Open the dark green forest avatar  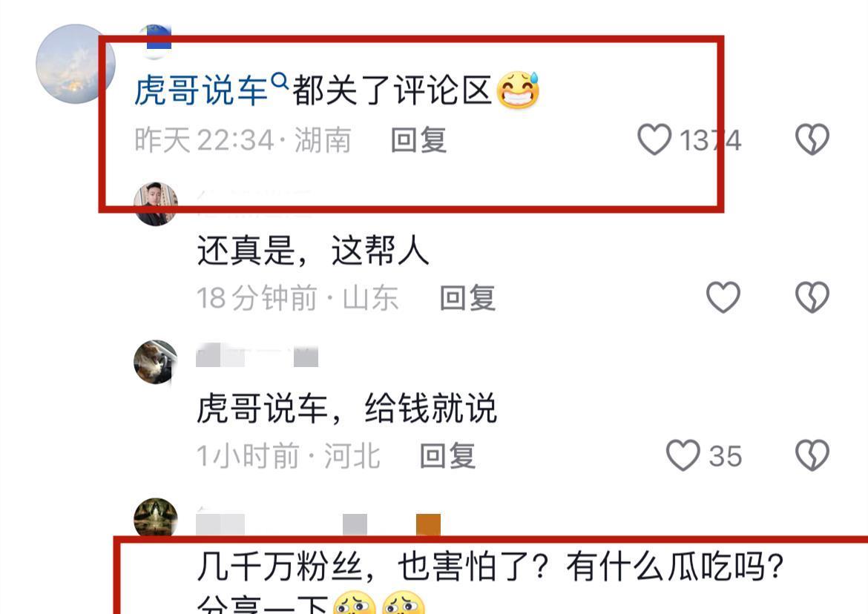pyautogui.click(x=156, y=519)
